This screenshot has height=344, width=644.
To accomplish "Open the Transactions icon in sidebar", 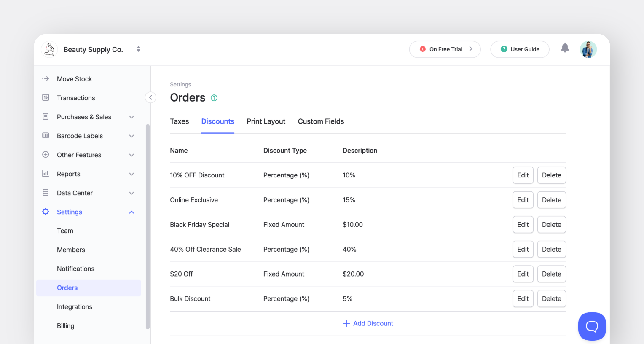I will tap(45, 97).
